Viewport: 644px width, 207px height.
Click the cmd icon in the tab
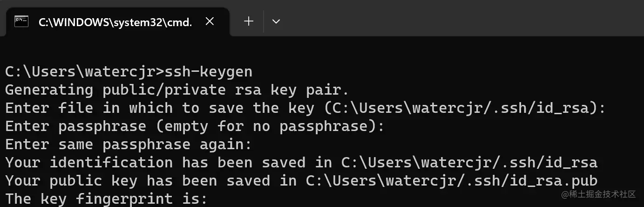point(21,21)
